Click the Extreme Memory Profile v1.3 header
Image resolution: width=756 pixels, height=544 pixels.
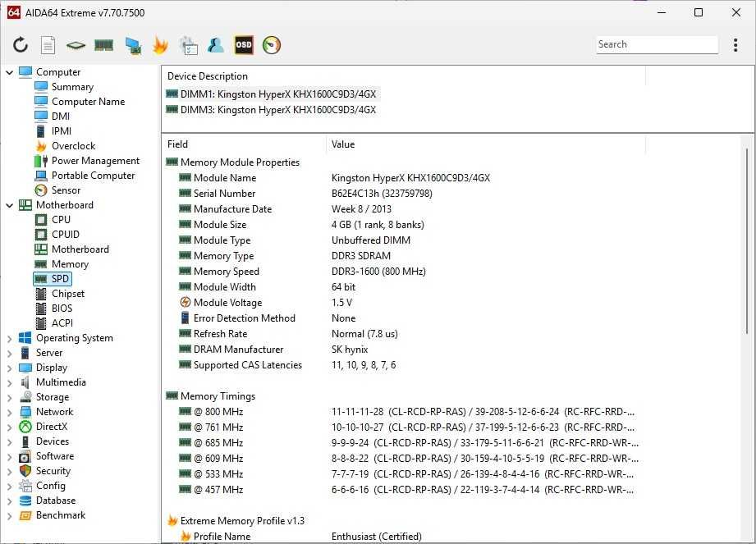coord(242,521)
